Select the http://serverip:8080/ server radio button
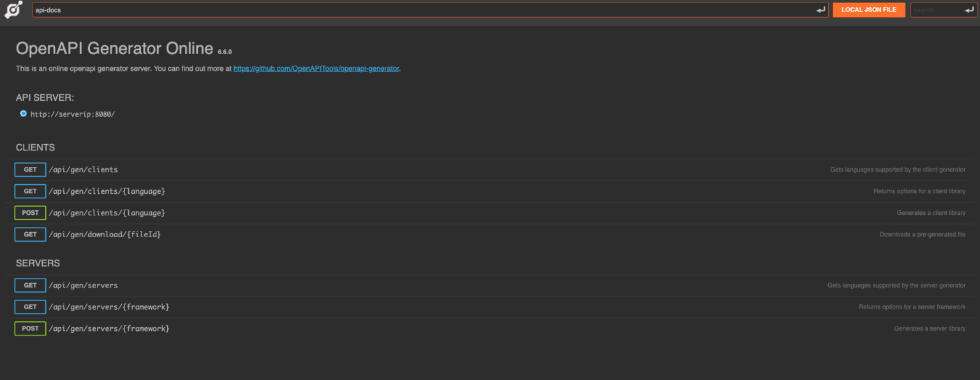The height and width of the screenshot is (380, 980). coord(23,113)
